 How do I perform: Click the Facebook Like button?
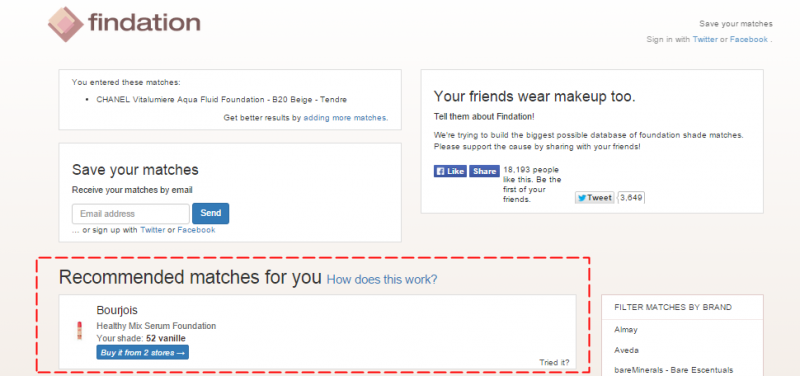450,171
